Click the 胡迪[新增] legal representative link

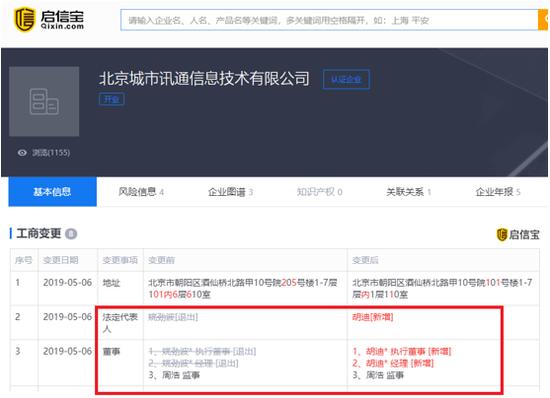pyautogui.click(x=373, y=317)
